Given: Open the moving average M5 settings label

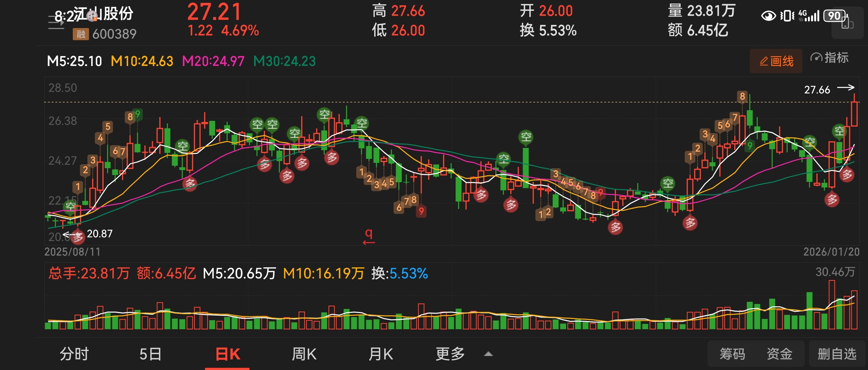Looking at the screenshot, I should point(74,61).
